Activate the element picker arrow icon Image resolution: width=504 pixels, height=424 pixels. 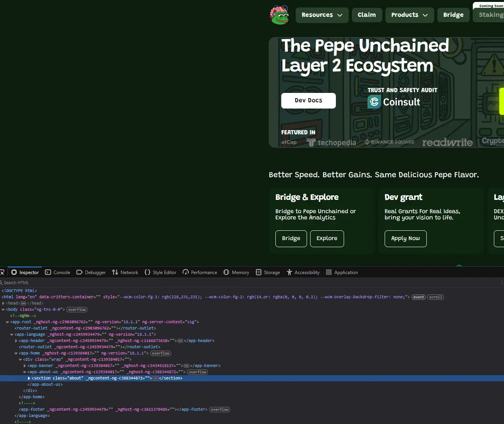coord(2,272)
